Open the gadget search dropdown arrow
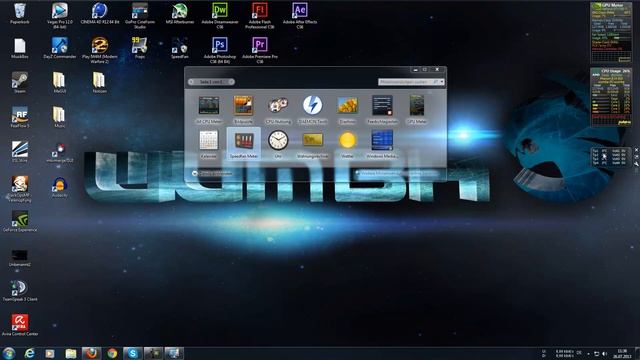Viewport: 640px width, 360px height. tap(442, 82)
